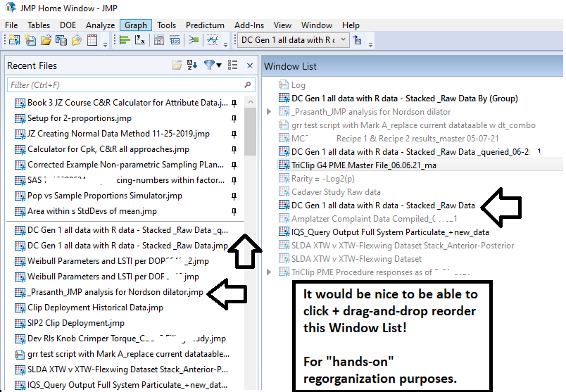Open the File menu

(x=11, y=25)
